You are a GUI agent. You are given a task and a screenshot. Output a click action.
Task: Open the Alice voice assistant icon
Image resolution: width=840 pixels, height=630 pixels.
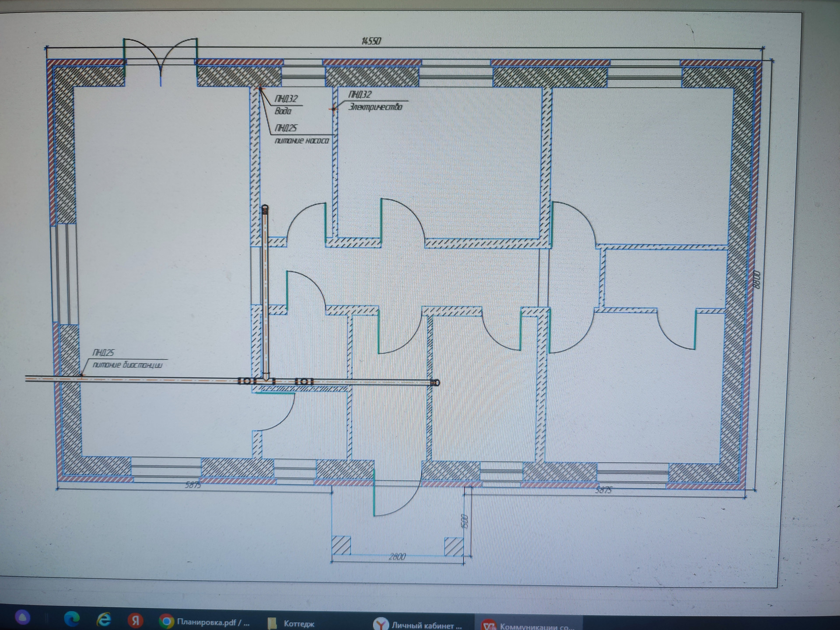tap(23, 618)
